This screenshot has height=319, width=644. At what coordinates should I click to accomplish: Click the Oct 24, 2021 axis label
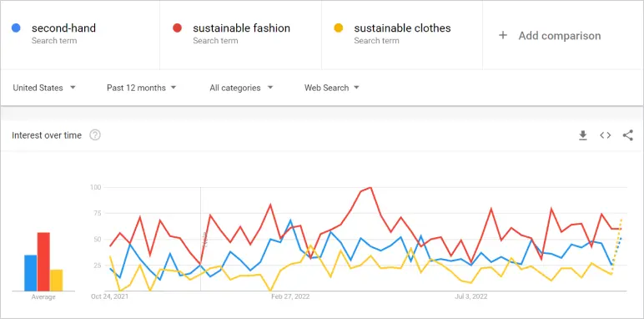pos(109,296)
